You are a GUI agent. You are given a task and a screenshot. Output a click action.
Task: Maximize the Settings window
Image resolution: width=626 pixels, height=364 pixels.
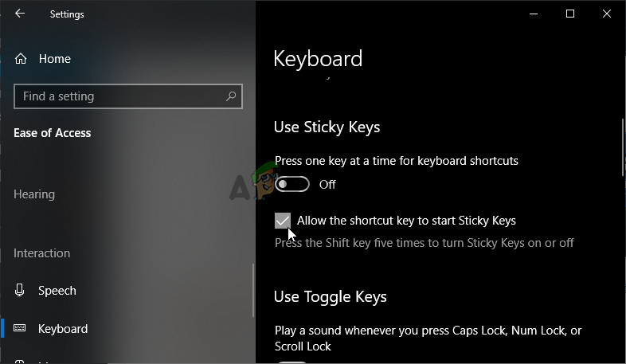570,14
